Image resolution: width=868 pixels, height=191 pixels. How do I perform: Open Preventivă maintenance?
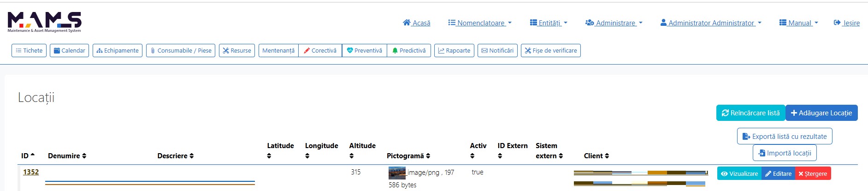[365, 50]
